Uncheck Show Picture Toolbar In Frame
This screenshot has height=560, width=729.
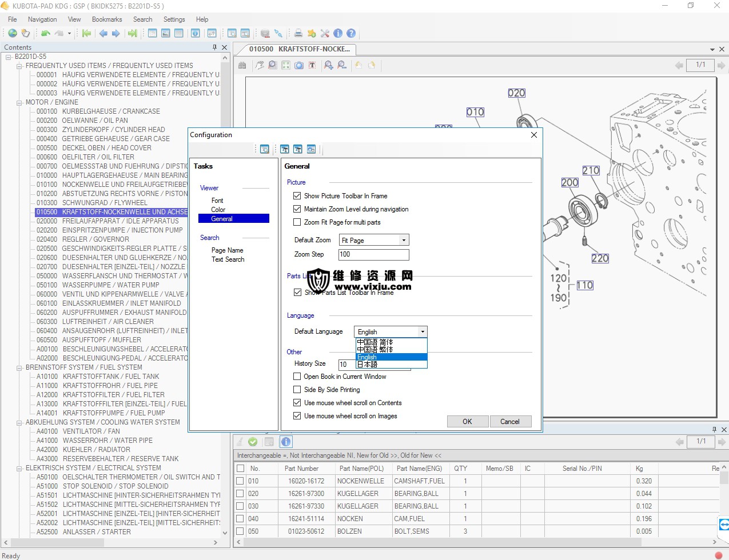click(x=297, y=196)
